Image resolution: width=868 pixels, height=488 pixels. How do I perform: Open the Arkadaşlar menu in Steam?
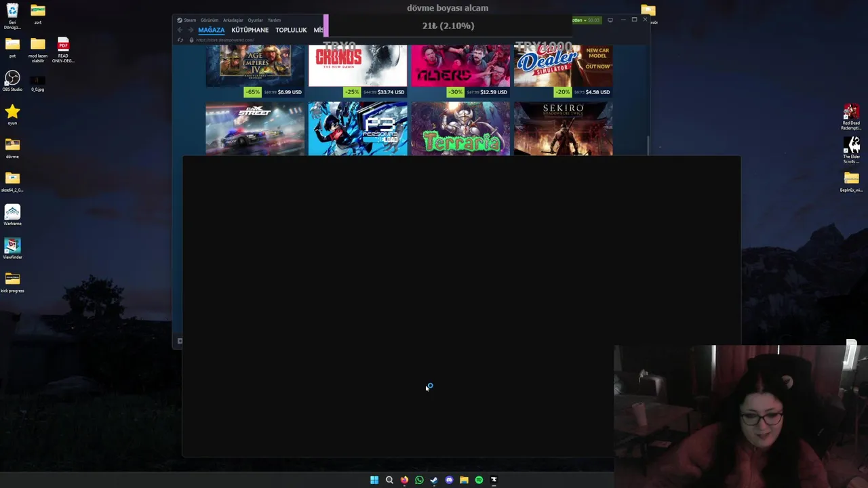(x=233, y=20)
